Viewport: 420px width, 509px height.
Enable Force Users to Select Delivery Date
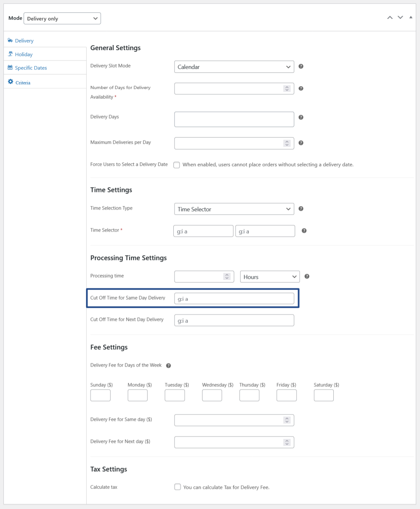click(x=177, y=165)
